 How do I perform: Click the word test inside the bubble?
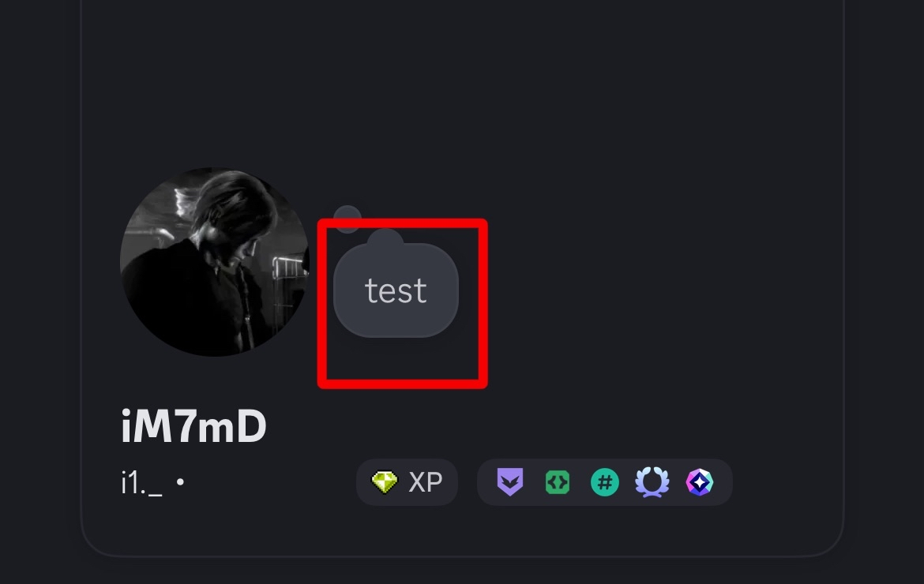point(396,291)
